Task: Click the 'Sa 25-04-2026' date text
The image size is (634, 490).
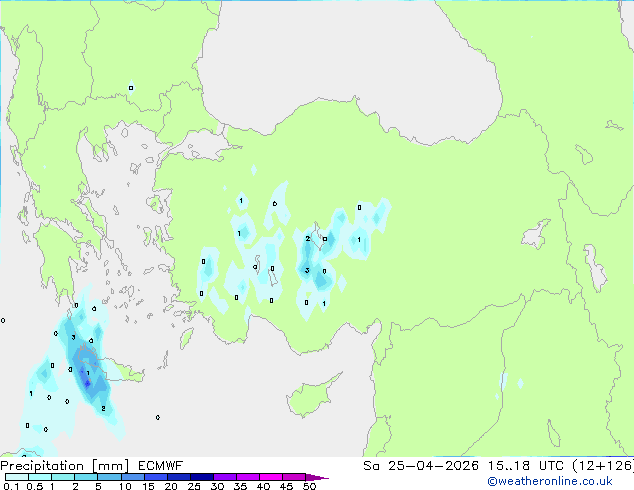Action: coord(421,466)
